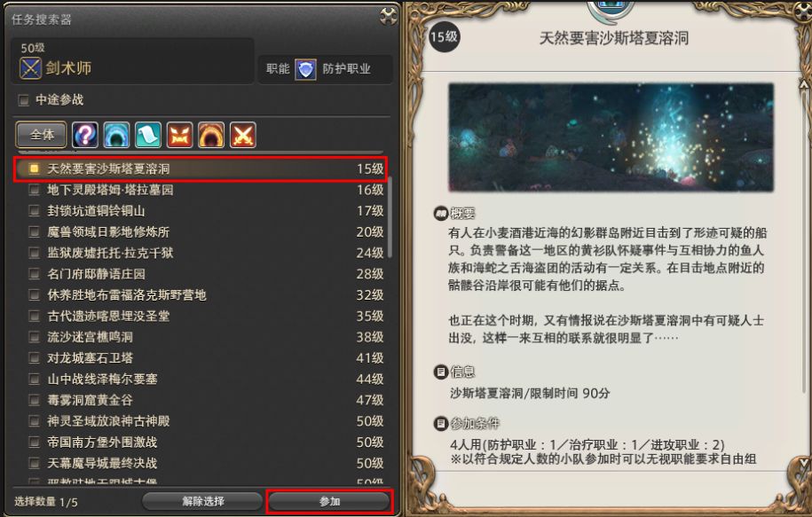Toggle the 中途参战 checkbox

click(x=24, y=100)
